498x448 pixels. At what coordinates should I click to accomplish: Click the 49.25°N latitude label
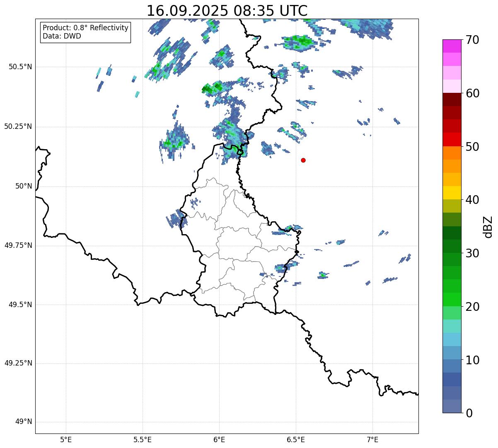coord(18,363)
